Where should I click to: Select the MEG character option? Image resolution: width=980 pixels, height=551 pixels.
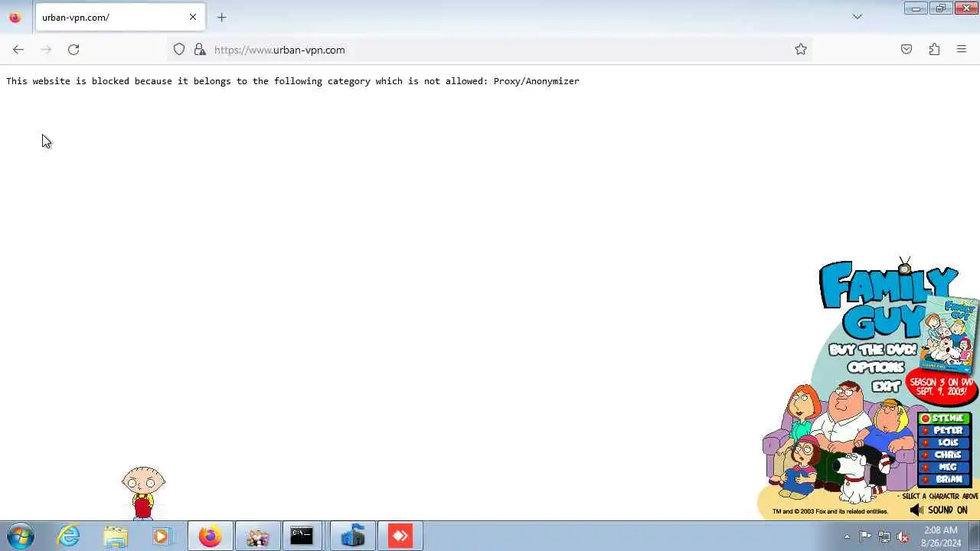[945, 467]
